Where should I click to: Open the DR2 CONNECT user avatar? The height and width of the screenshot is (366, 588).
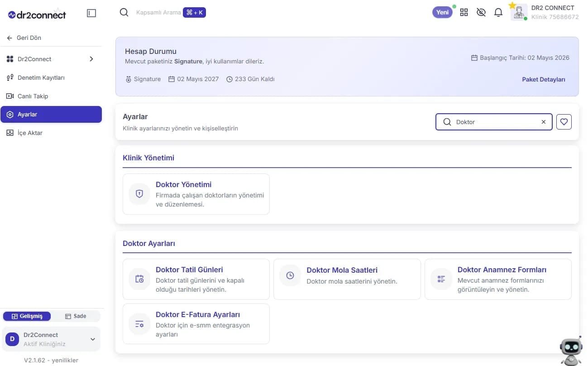point(519,12)
